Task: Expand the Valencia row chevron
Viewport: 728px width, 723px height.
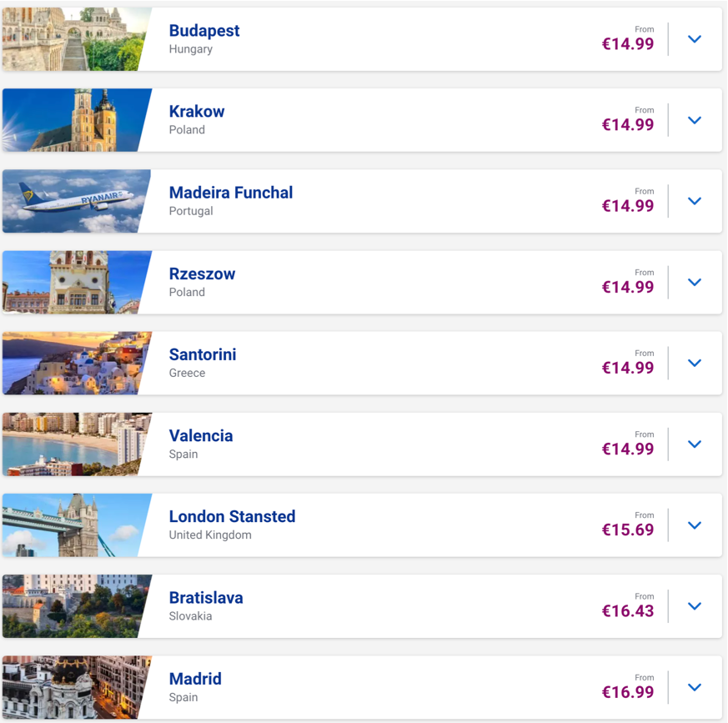Action: click(x=694, y=444)
